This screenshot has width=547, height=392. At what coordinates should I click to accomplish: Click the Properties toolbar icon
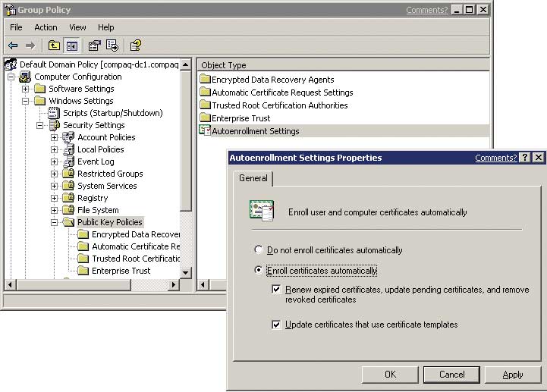pos(94,45)
